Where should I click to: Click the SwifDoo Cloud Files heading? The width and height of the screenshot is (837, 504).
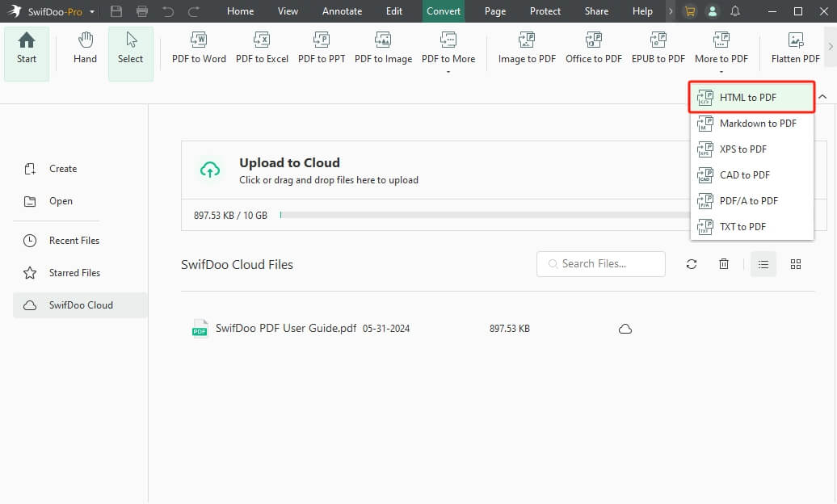click(x=237, y=265)
